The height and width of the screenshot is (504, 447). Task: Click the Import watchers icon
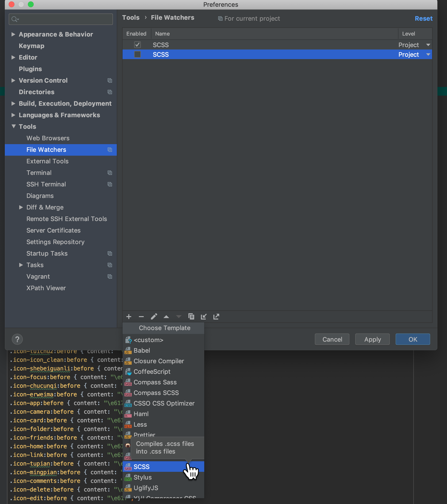click(204, 317)
